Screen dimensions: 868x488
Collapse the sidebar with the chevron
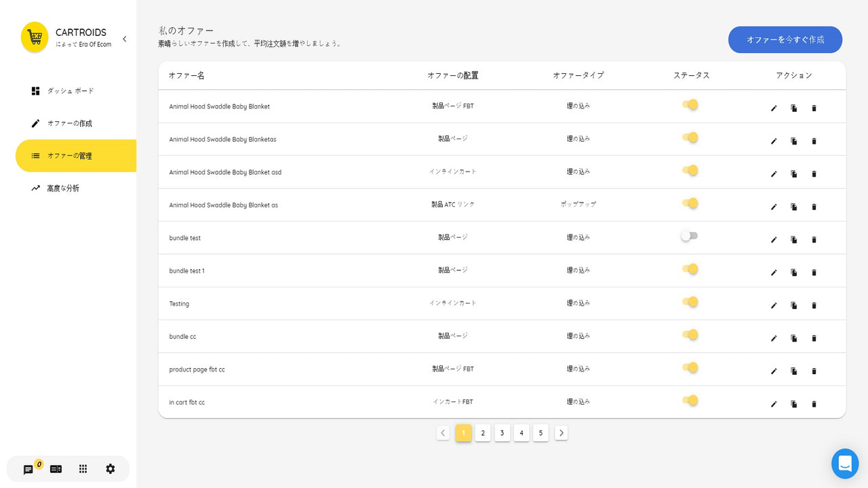125,39
